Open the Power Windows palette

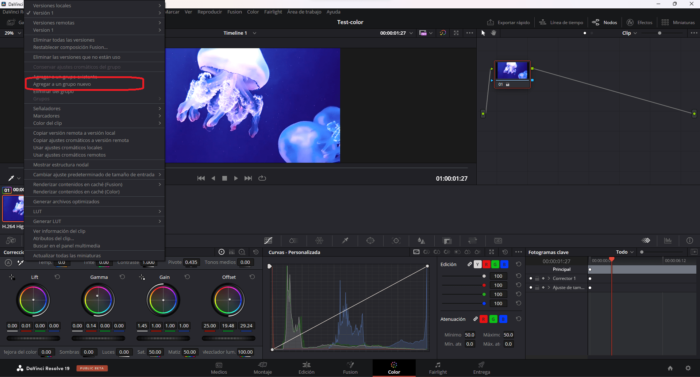coord(371,240)
